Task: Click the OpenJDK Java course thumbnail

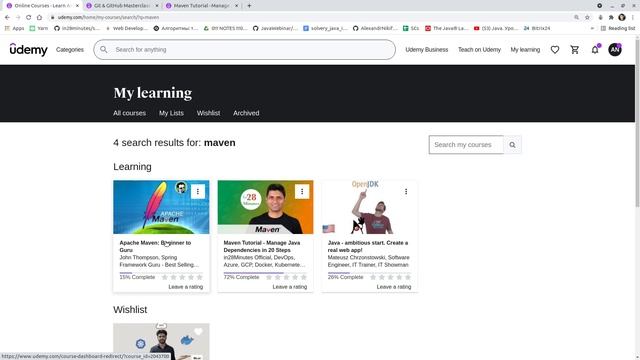Action: click(369, 207)
